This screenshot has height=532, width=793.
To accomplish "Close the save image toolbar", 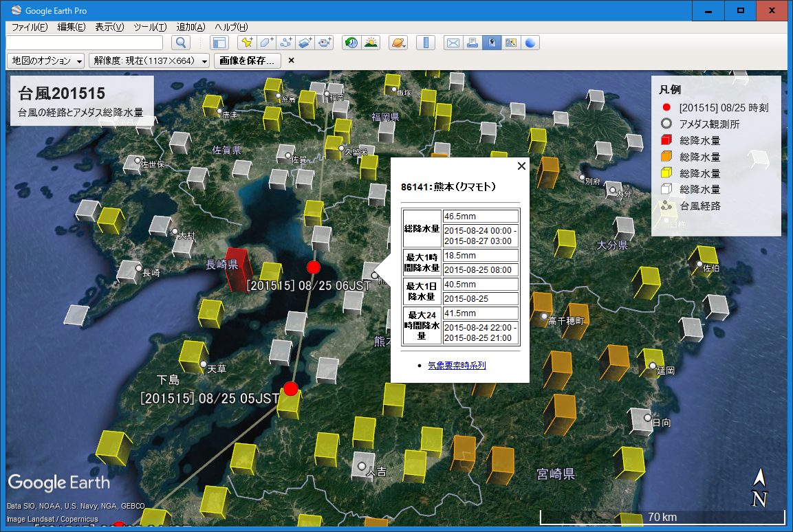I will pyautogui.click(x=292, y=60).
